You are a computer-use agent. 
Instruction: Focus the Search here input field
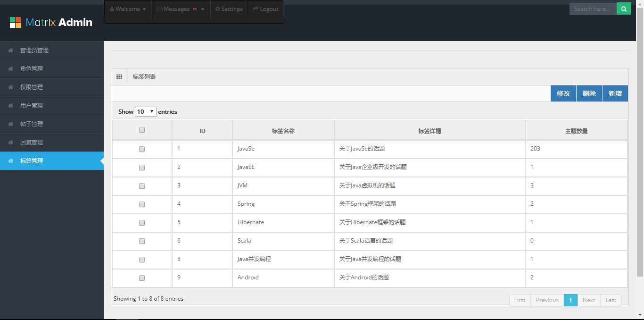tap(593, 8)
